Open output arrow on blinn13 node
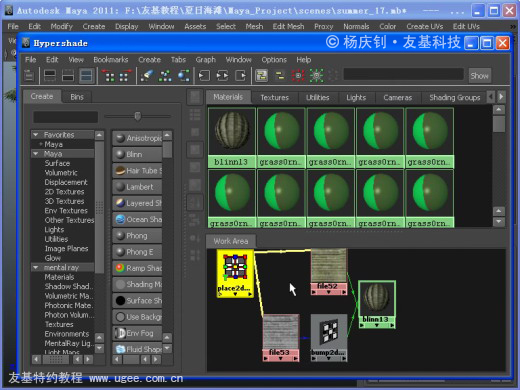The height and width of the screenshot is (390, 520). click(x=392, y=325)
